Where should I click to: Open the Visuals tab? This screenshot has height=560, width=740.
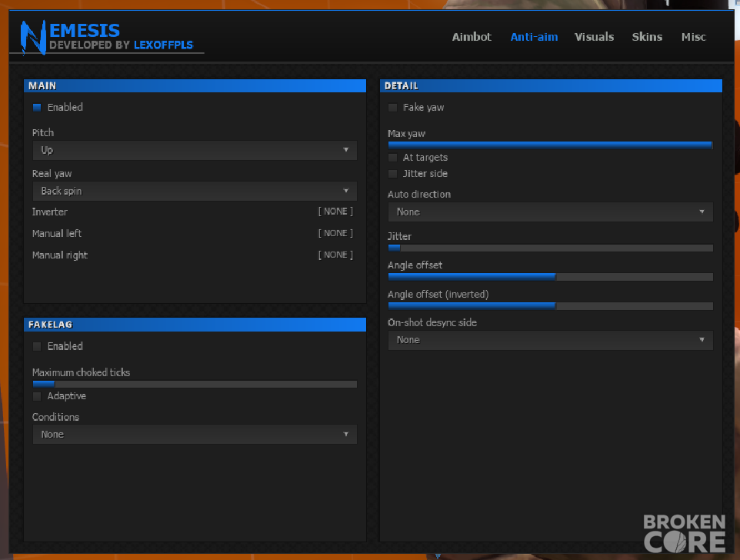point(594,37)
